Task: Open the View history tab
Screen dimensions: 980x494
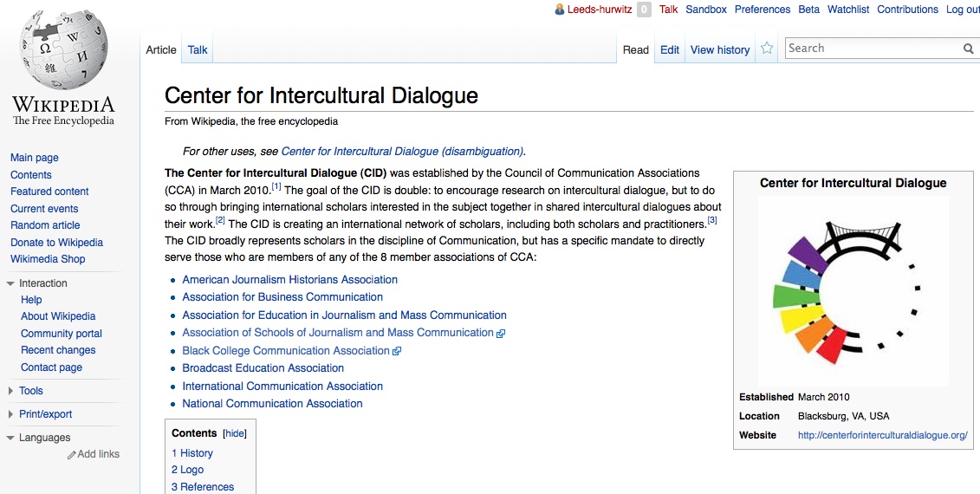Action: 719,49
